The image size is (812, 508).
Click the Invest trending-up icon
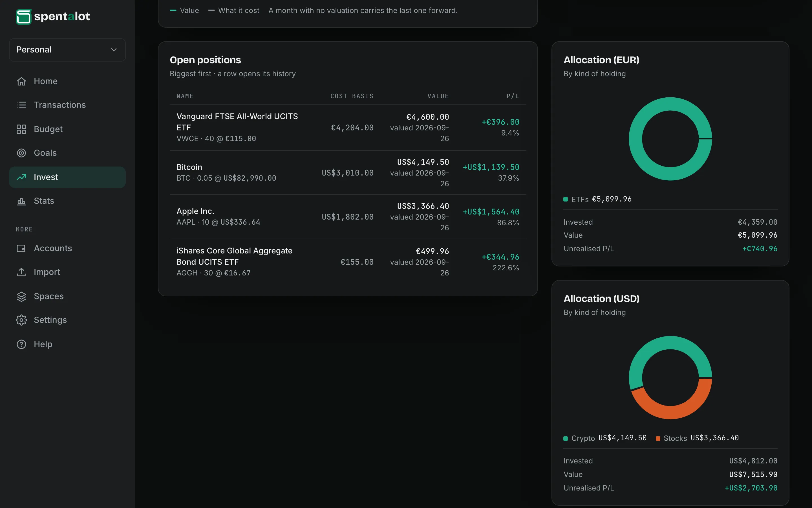click(21, 177)
